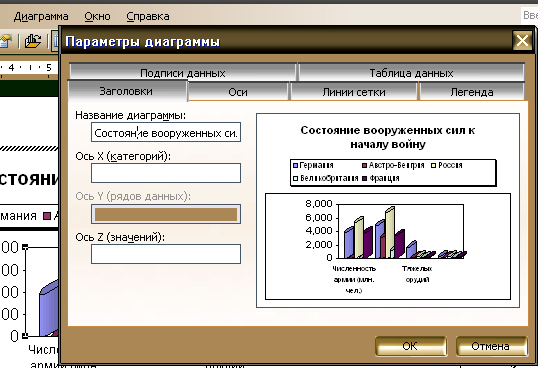This screenshot has height=368, width=538.
Task: Open the Окно menu
Action: coord(97,16)
